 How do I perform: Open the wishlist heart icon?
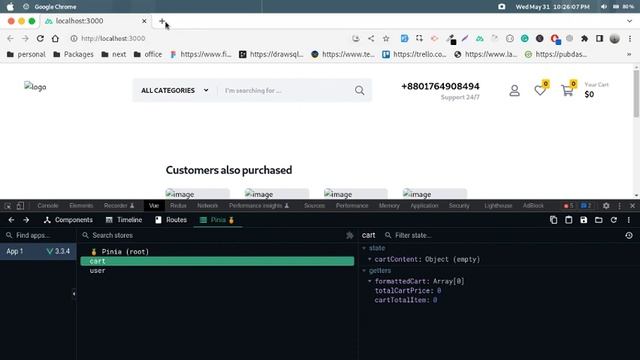(540, 90)
